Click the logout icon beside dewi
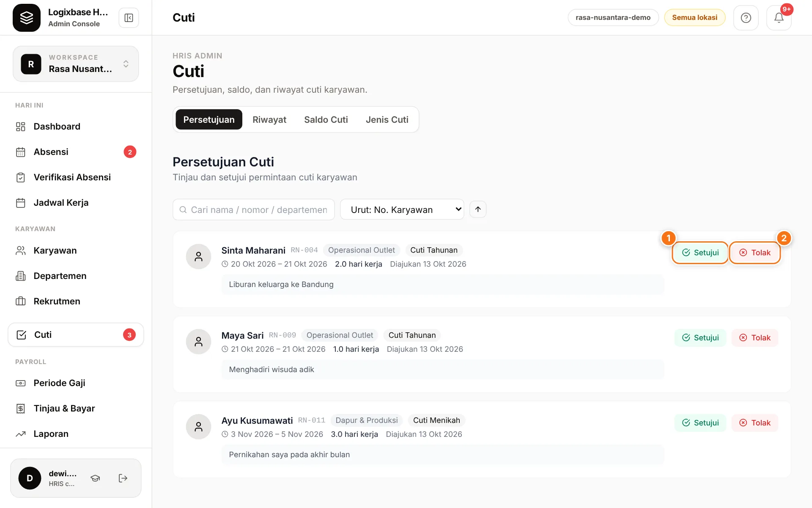 tap(123, 478)
